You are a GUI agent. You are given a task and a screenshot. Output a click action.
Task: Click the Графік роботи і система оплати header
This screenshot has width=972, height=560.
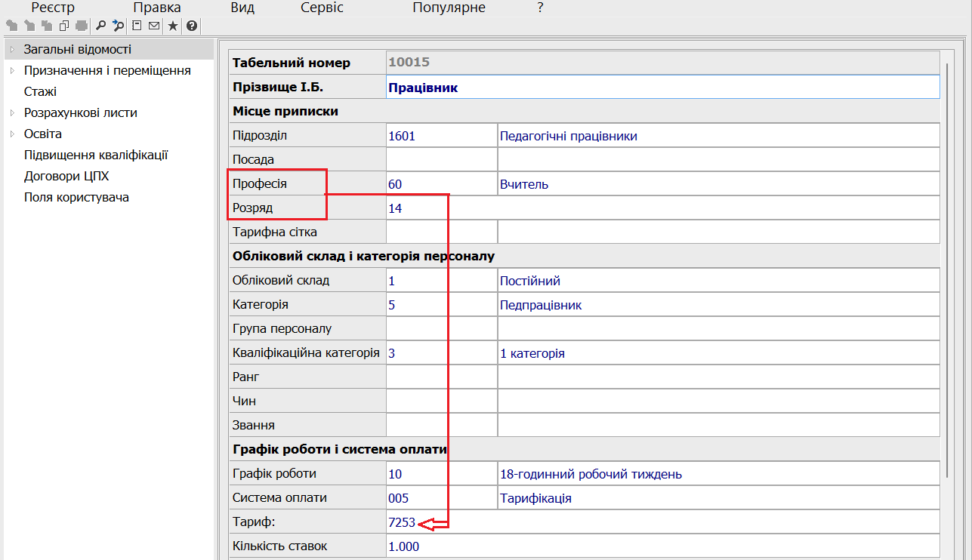point(584,450)
